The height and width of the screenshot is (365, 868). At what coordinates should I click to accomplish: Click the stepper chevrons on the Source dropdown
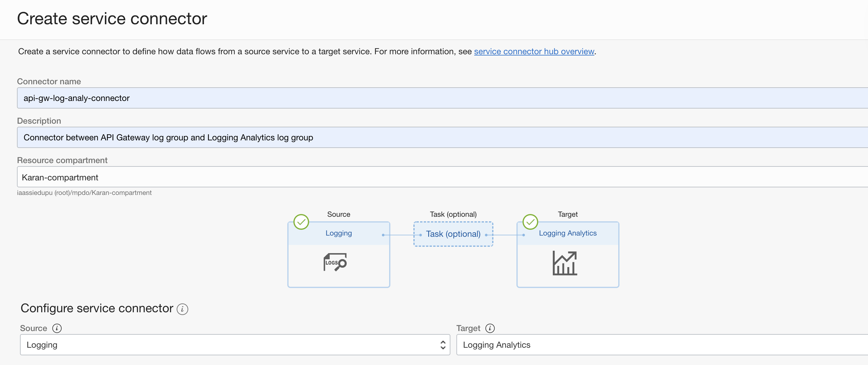[x=443, y=344]
